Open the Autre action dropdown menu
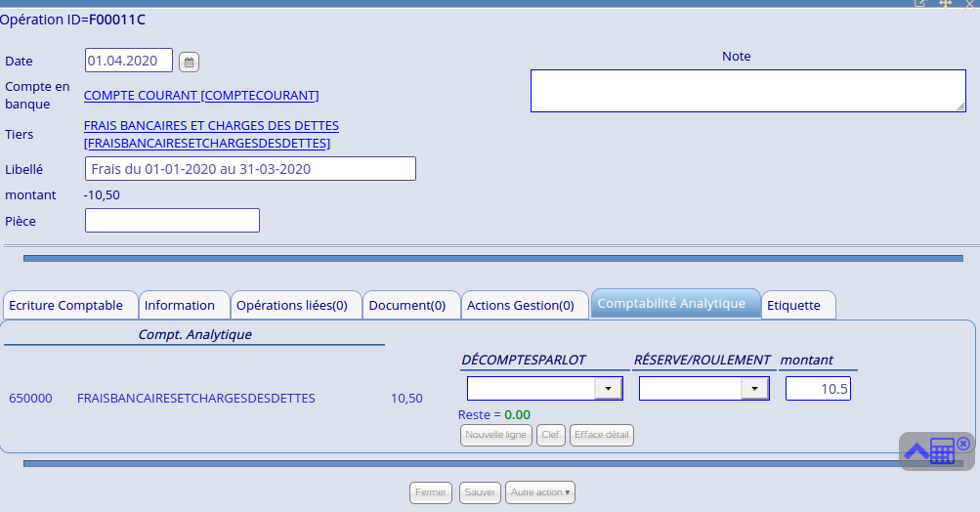 tap(539, 492)
